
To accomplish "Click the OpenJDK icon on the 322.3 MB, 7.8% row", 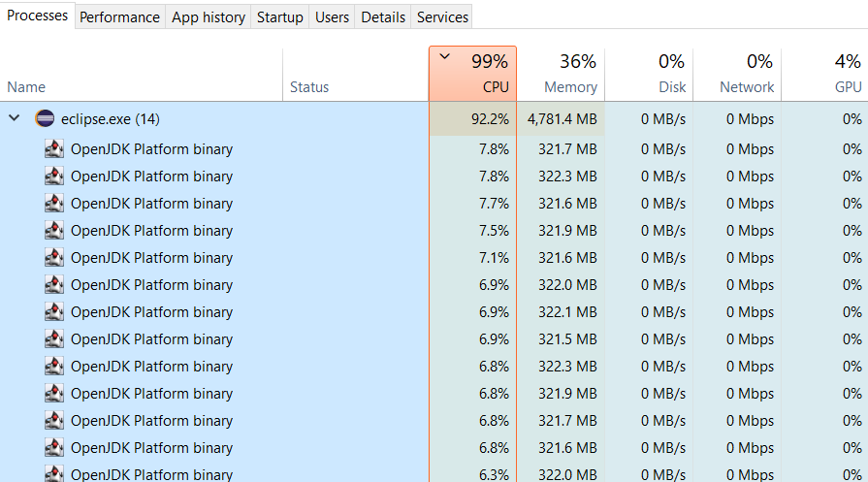I will click(54, 176).
